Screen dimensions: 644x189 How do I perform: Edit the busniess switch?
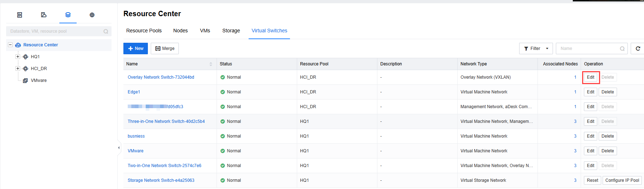tap(591, 136)
